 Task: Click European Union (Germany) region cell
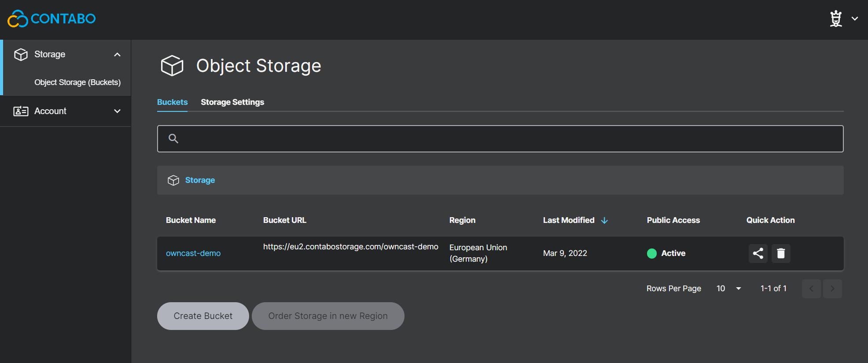478,253
